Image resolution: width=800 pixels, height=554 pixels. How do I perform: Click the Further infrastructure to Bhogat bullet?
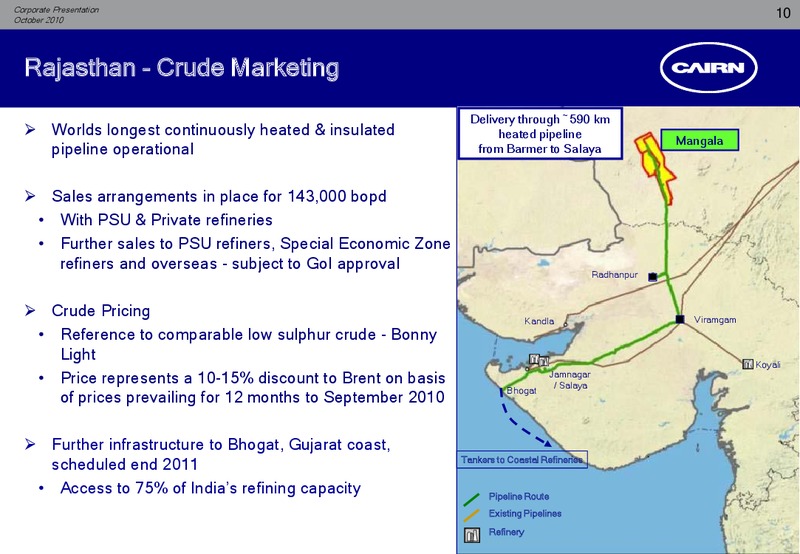point(221,454)
